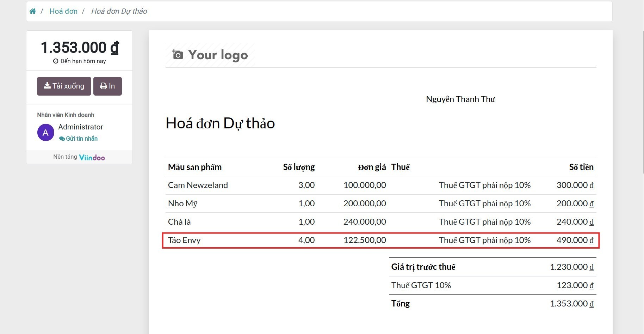This screenshot has height=334, width=644.
Task: Select the Hoá đơn Dự thảo breadcrumb item
Action: pyautogui.click(x=119, y=11)
